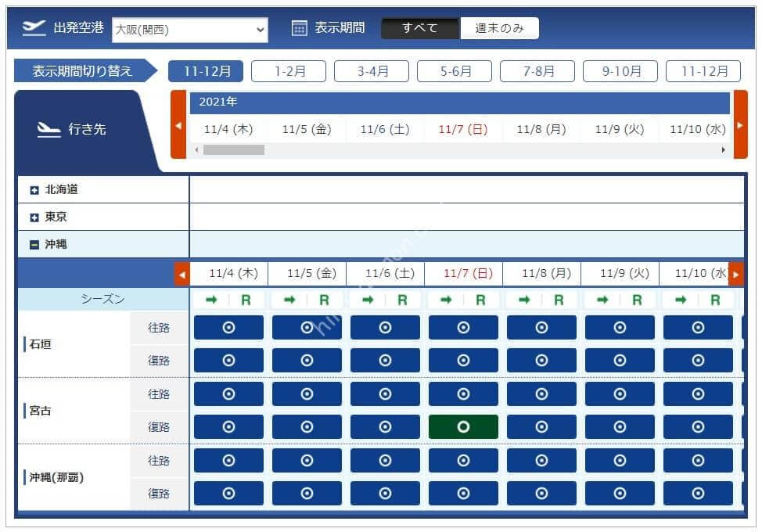Click the 石垣 destination label
This screenshot has width=762, height=532.
pyautogui.click(x=40, y=344)
